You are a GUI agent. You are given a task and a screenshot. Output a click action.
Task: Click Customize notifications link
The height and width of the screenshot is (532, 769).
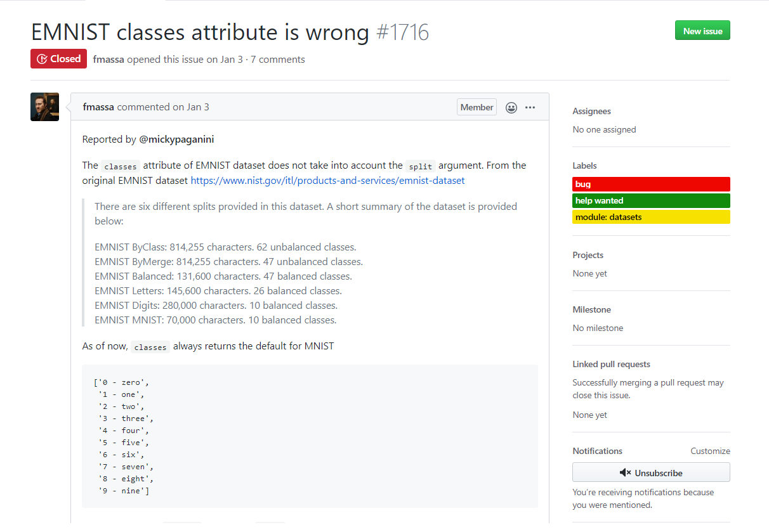tap(710, 451)
